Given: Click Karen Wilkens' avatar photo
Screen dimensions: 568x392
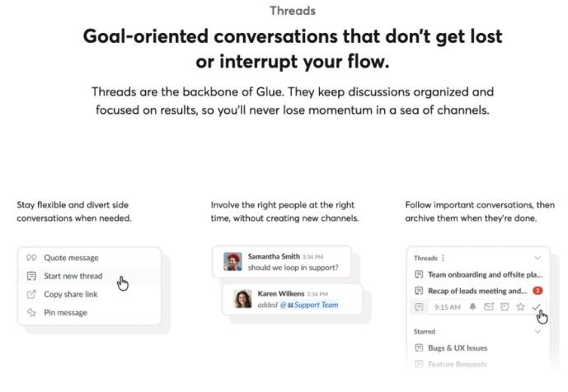Looking at the screenshot, I should pyautogui.click(x=242, y=298).
